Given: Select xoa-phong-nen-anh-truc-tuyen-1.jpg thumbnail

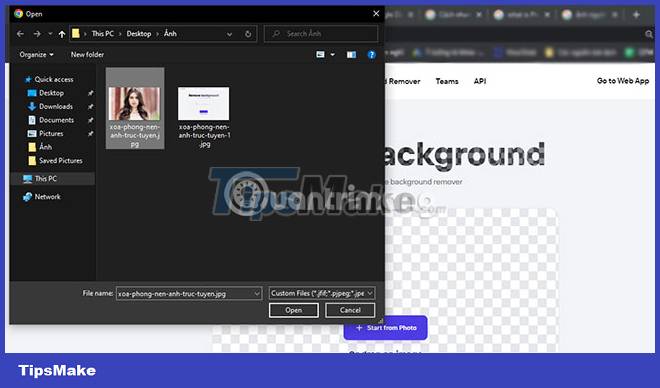Looking at the screenshot, I should pos(204,104).
